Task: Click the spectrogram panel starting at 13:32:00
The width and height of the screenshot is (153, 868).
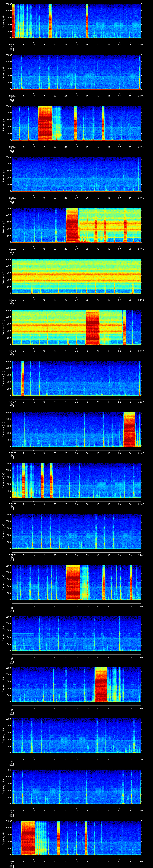Action: pos(76,532)
